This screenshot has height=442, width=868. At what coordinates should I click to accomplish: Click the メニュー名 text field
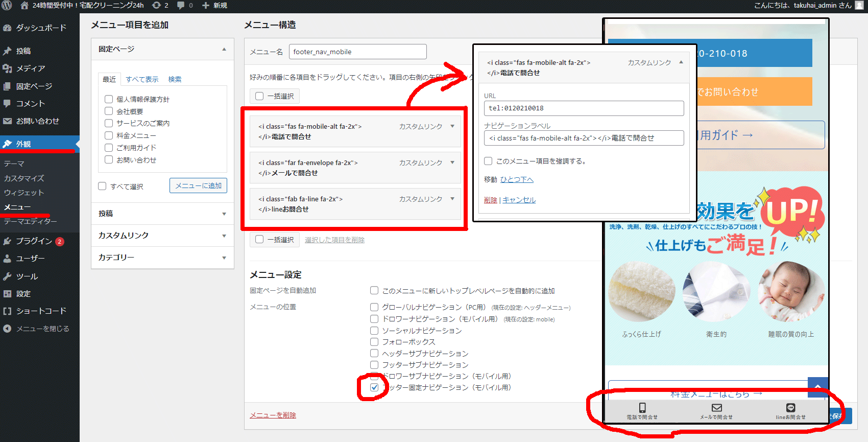tap(357, 52)
